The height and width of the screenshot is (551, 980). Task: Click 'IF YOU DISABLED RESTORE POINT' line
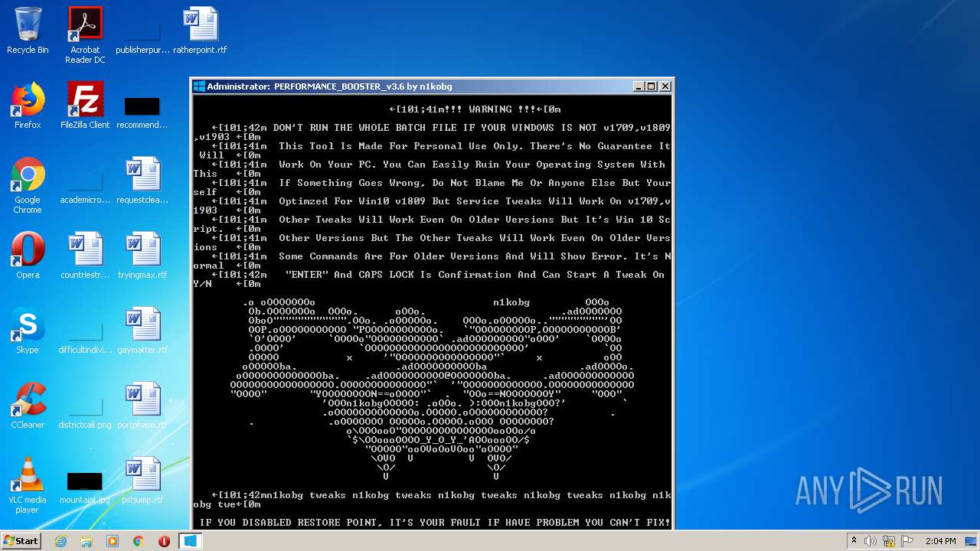click(435, 523)
